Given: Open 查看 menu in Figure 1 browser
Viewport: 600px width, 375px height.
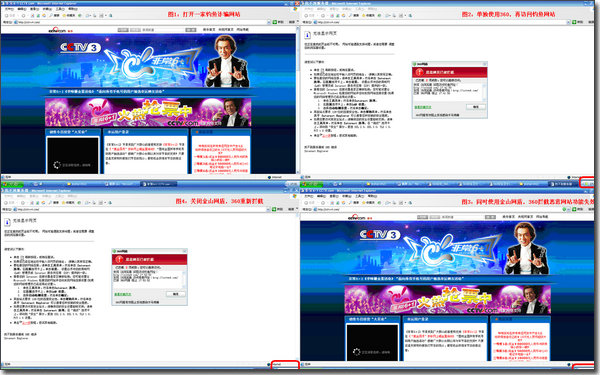Looking at the screenshot, I should [34, 9].
